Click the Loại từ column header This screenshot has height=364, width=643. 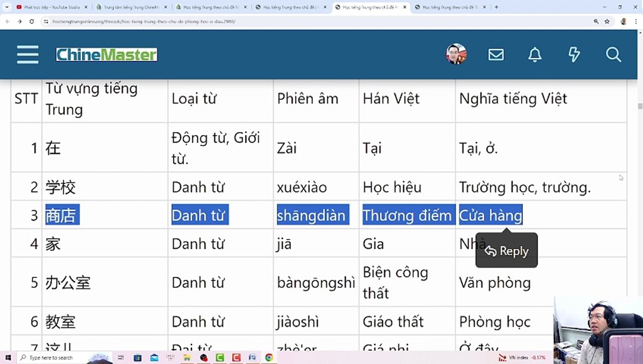195,98
